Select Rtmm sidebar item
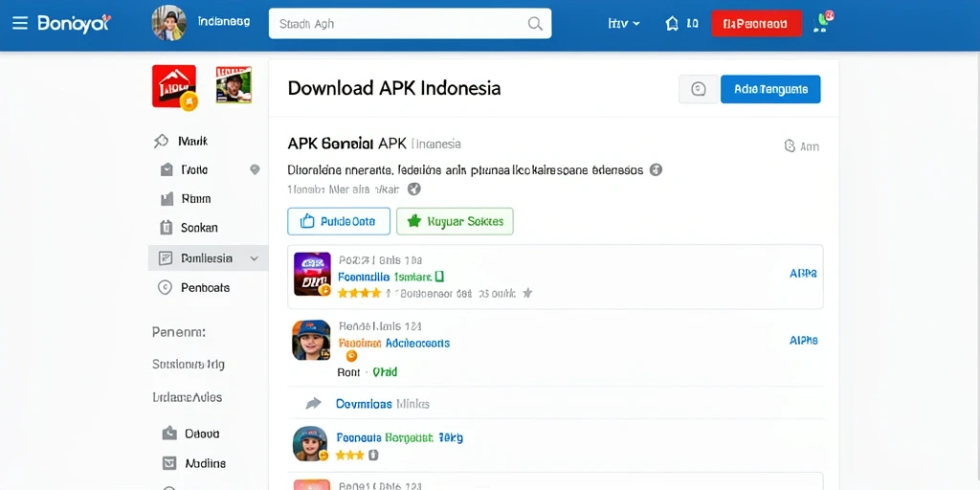The image size is (980, 490). 196,199
